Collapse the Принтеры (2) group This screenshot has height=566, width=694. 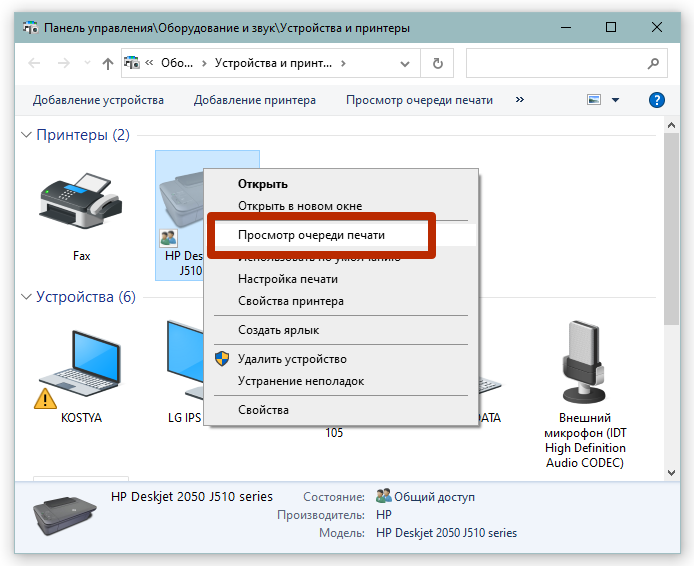27,135
